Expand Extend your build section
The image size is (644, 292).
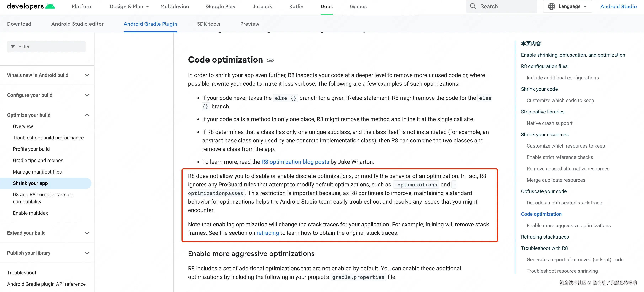[x=87, y=233]
